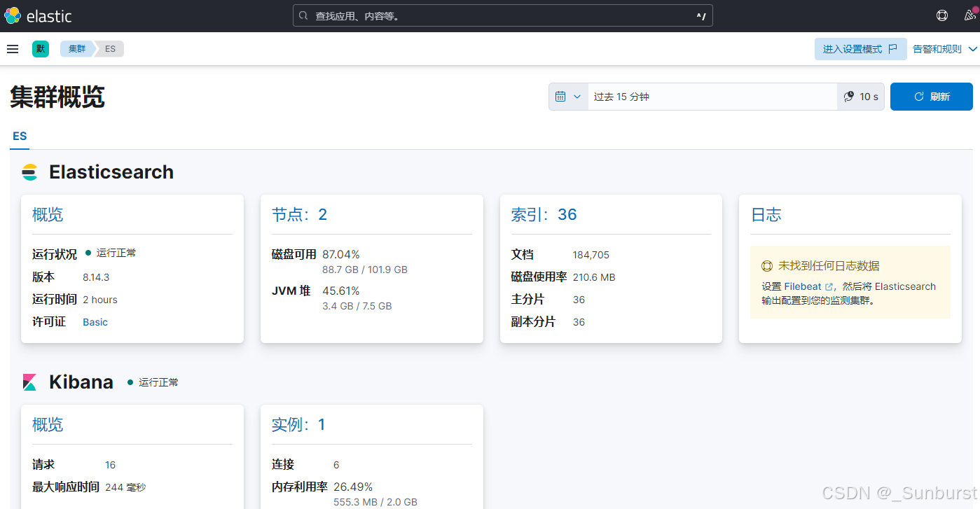Expand the date quick menu chevron
Screen dimensions: 980x509
pos(577,97)
